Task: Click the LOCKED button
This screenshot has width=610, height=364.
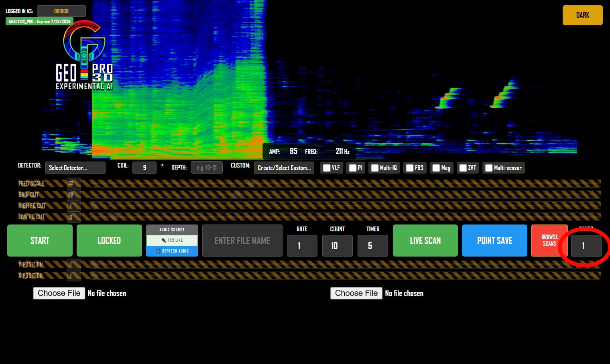Action: tap(109, 241)
